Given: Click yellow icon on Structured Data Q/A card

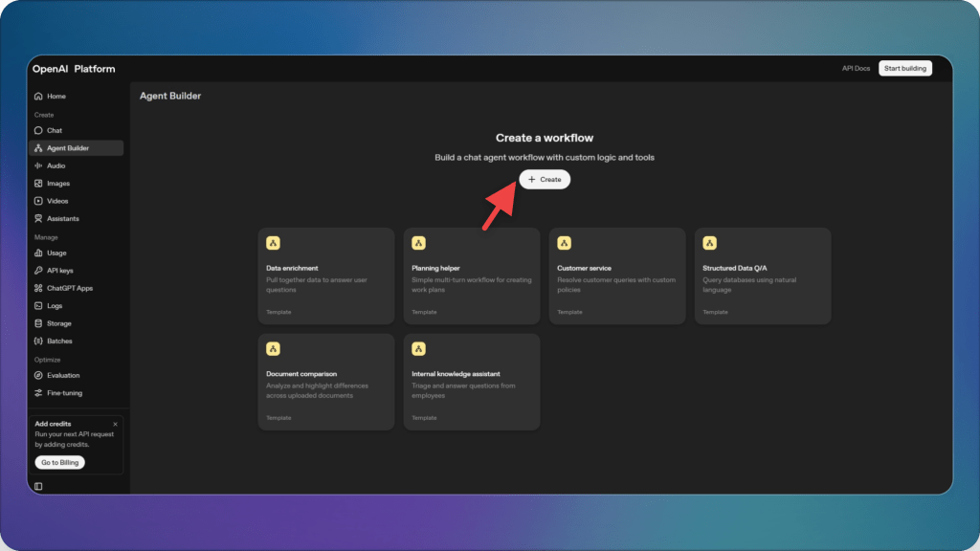Looking at the screenshot, I should click(x=709, y=243).
